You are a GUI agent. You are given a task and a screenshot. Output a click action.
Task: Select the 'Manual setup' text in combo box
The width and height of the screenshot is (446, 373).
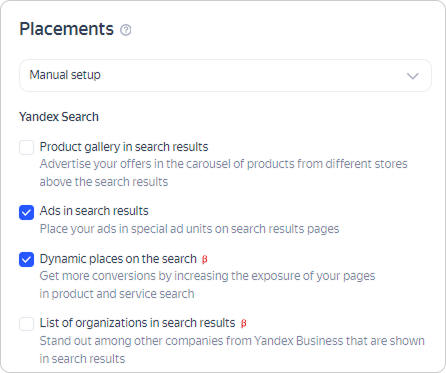(65, 75)
